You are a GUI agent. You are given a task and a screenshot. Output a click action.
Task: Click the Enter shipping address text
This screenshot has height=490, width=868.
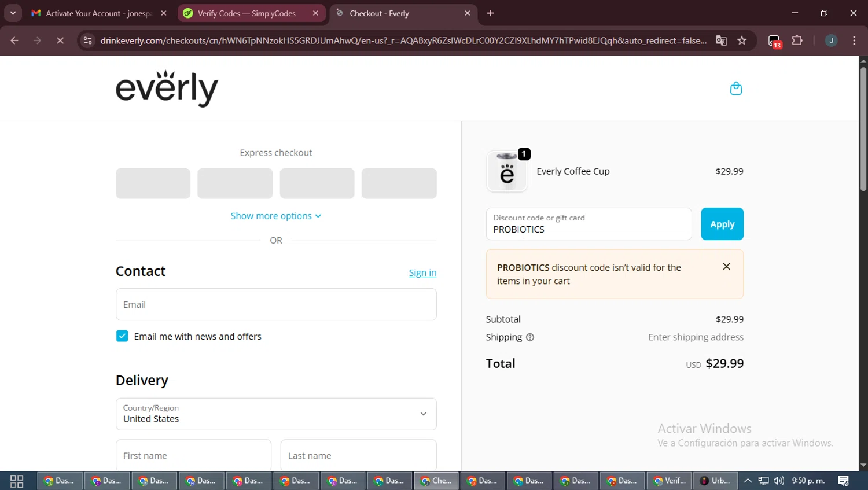[696, 337]
